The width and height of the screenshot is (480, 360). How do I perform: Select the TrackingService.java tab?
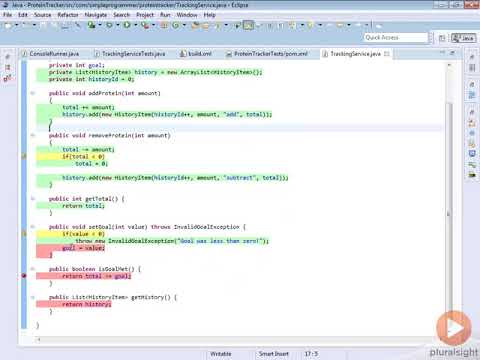pos(355,54)
